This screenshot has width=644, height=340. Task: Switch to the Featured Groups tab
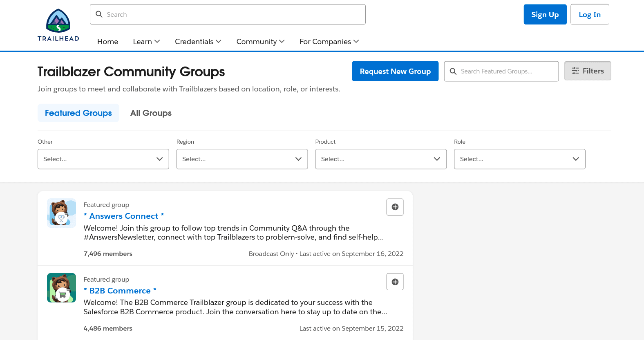(78, 113)
